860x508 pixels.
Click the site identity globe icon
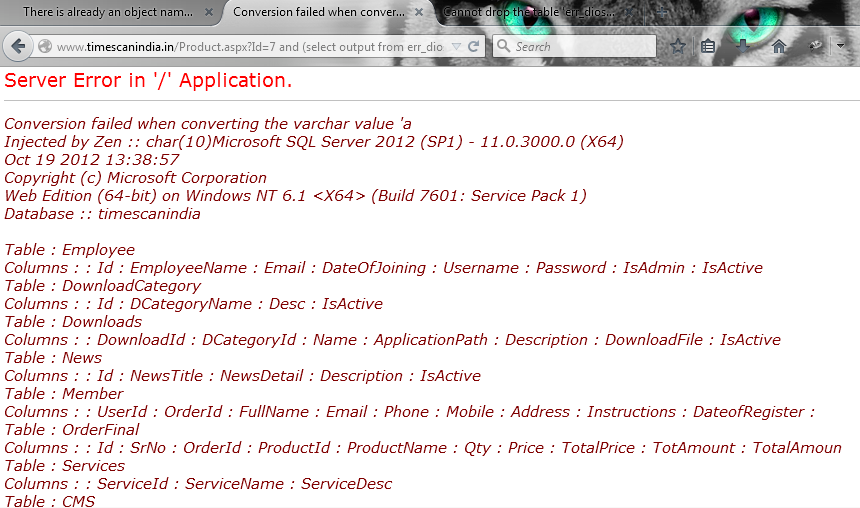click(x=45, y=47)
